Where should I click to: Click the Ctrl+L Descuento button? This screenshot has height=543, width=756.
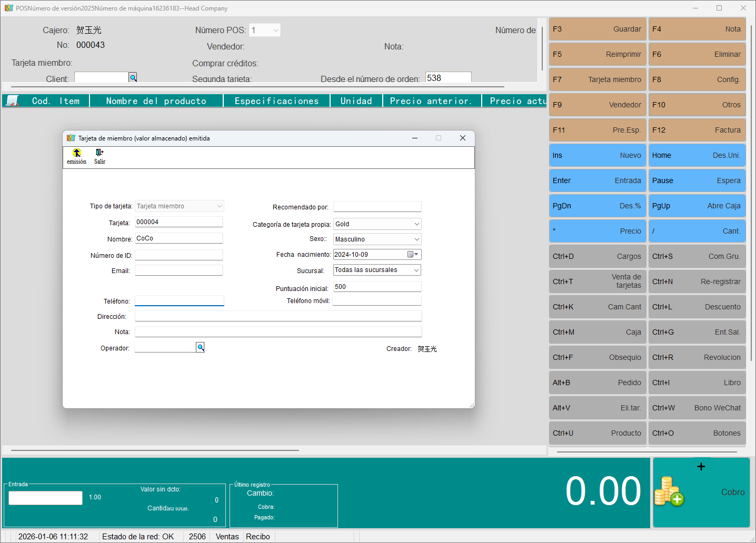click(x=697, y=307)
